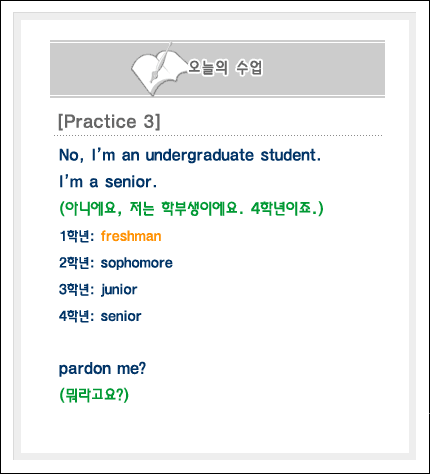The width and height of the screenshot is (430, 474).
Task: Click the gray header banner
Action: (x=217, y=69)
